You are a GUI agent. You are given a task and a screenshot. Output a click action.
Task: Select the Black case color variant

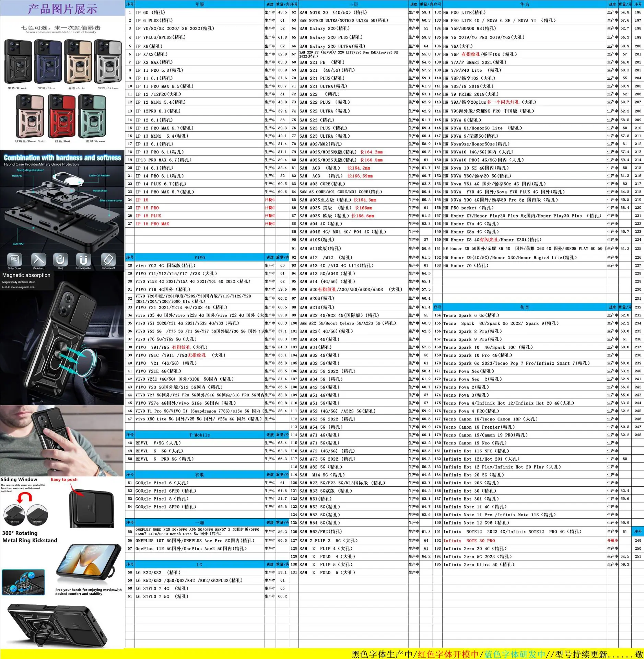coord(18,62)
